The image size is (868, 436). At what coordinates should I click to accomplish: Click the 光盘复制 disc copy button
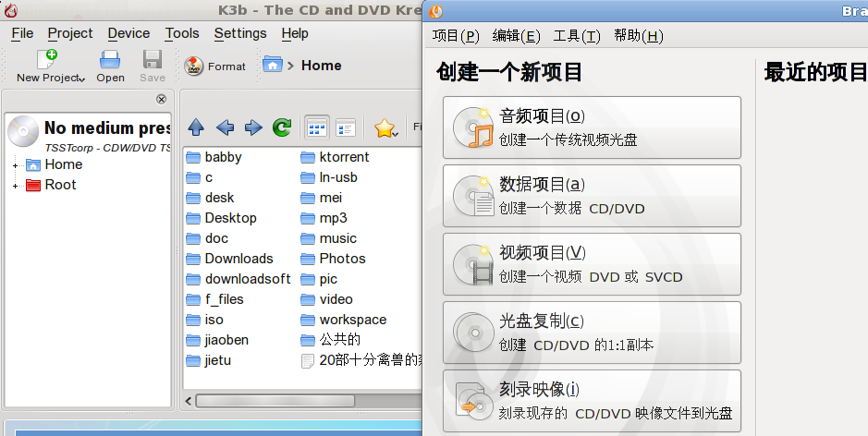[592, 333]
